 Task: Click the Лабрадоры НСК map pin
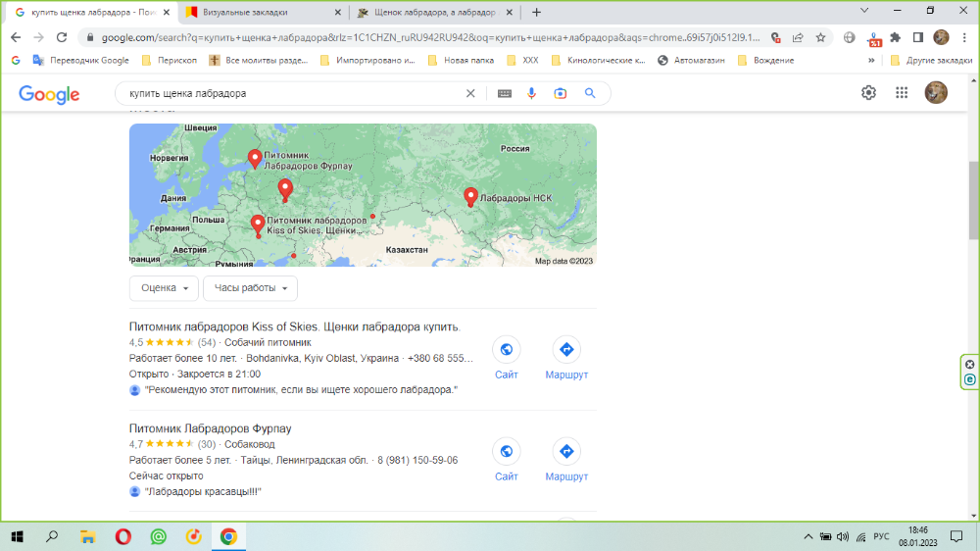[x=470, y=197]
